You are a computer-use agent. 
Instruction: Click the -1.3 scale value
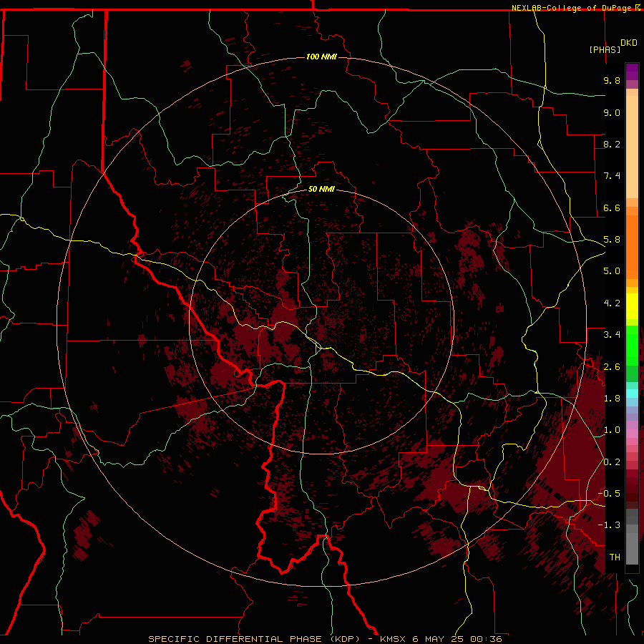(x=609, y=525)
